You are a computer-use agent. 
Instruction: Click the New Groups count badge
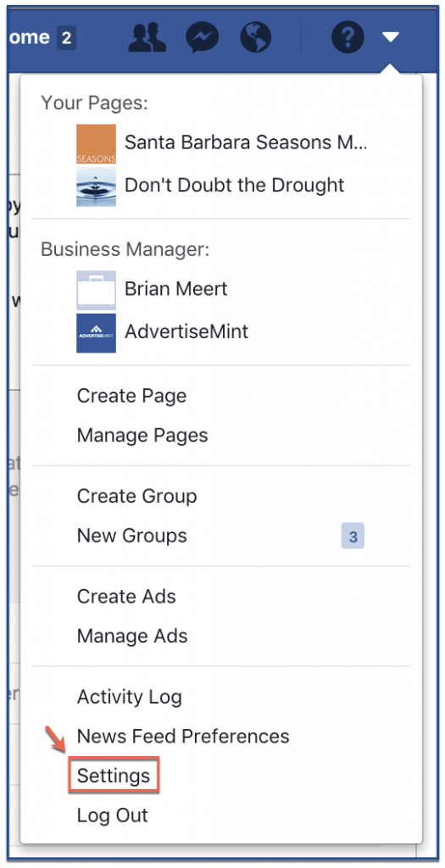[353, 537]
